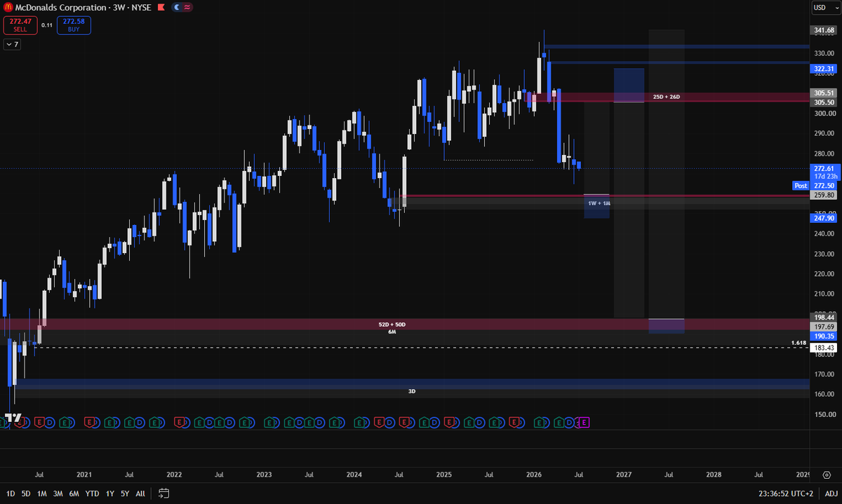This screenshot has width=842, height=504.
Task: Click the 259.80 price label
Action: click(x=823, y=196)
